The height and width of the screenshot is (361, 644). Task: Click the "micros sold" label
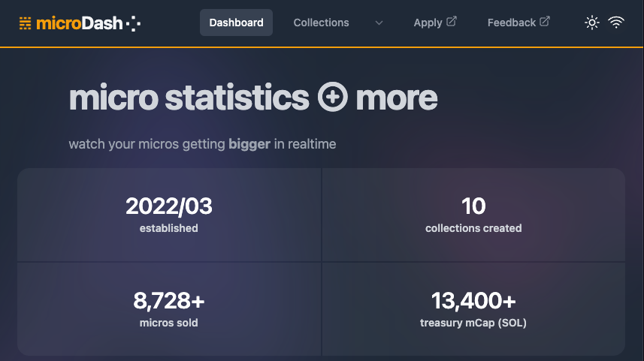(x=169, y=323)
